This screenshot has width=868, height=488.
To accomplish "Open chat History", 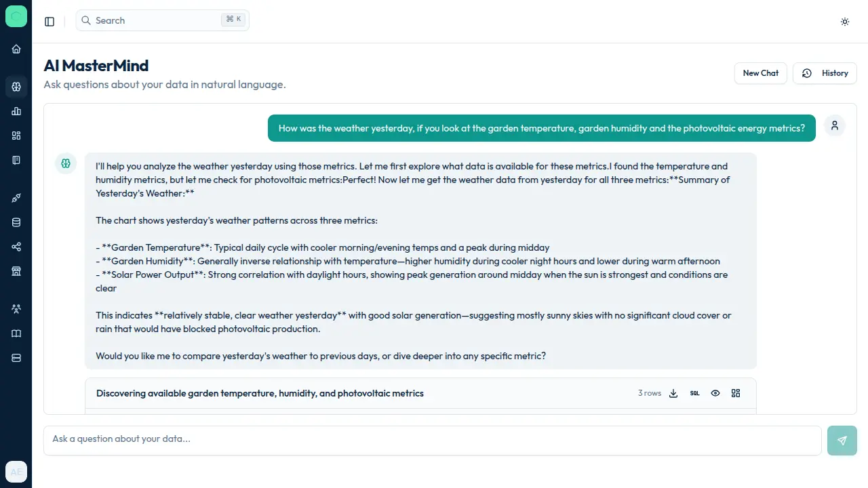I will click(825, 73).
